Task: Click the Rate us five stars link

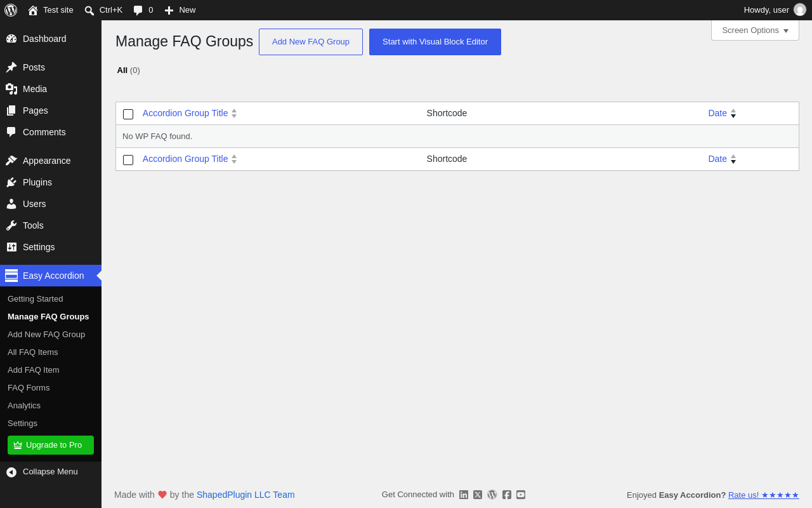Action: click(764, 495)
